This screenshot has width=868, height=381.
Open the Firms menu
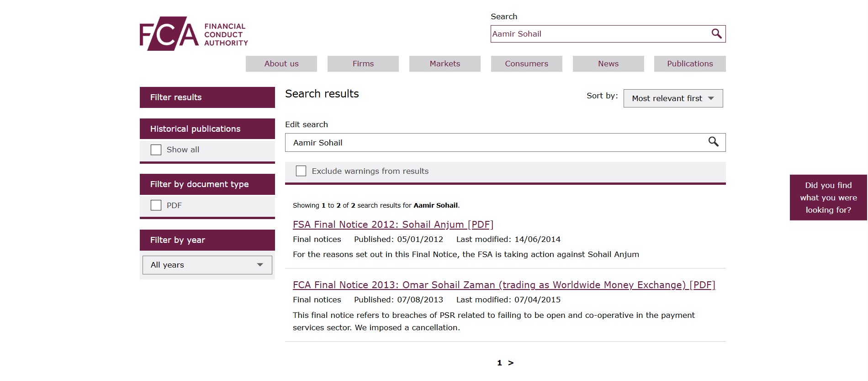point(363,64)
